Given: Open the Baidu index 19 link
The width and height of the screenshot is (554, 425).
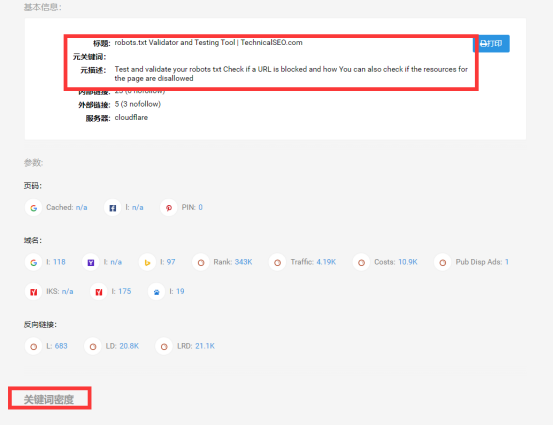Looking at the screenshot, I should (x=180, y=291).
